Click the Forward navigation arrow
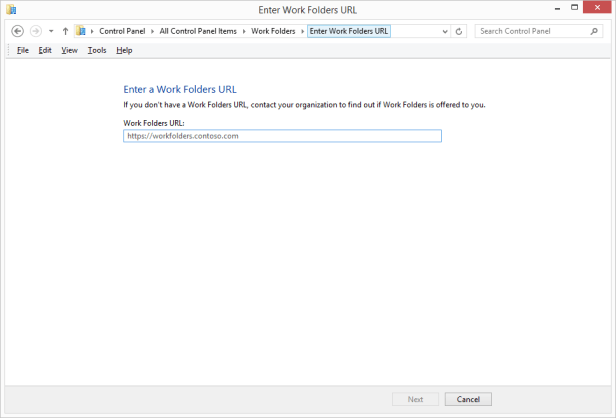The image size is (616, 418). click(x=35, y=31)
